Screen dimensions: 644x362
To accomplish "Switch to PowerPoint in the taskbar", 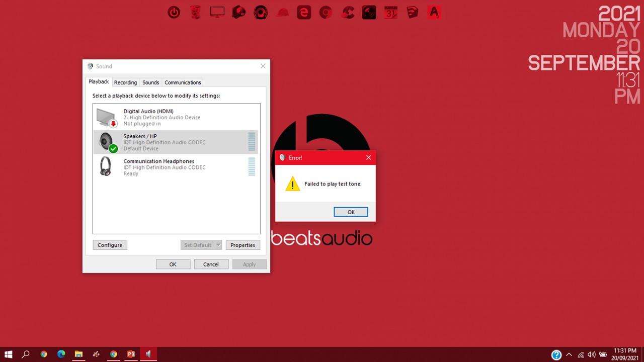I will click(x=131, y=354).
